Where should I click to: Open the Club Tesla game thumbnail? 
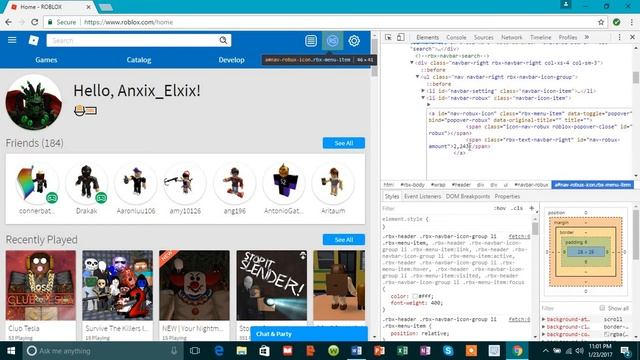click(x=41, y=285)
